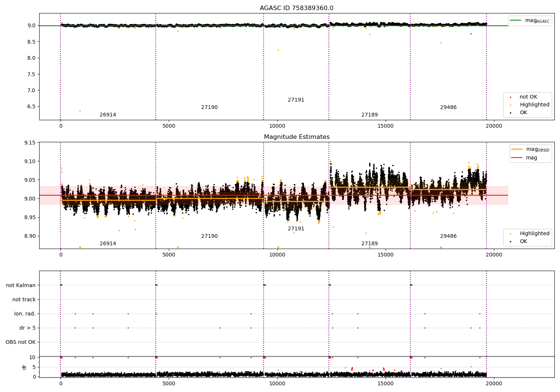Viewport: 560px width, 392px height.
Task: Click the orange outlier point near magnitude 8.23
Action: pyautogui.click(x=278, y=50)
